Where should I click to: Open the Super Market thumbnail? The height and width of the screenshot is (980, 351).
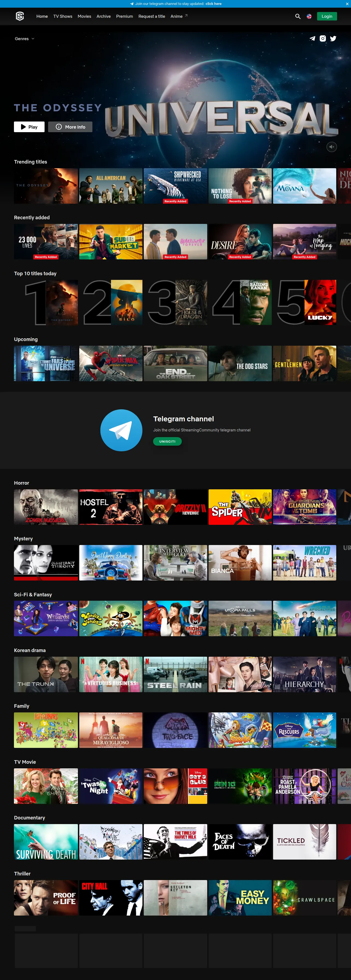pos(111,242)
